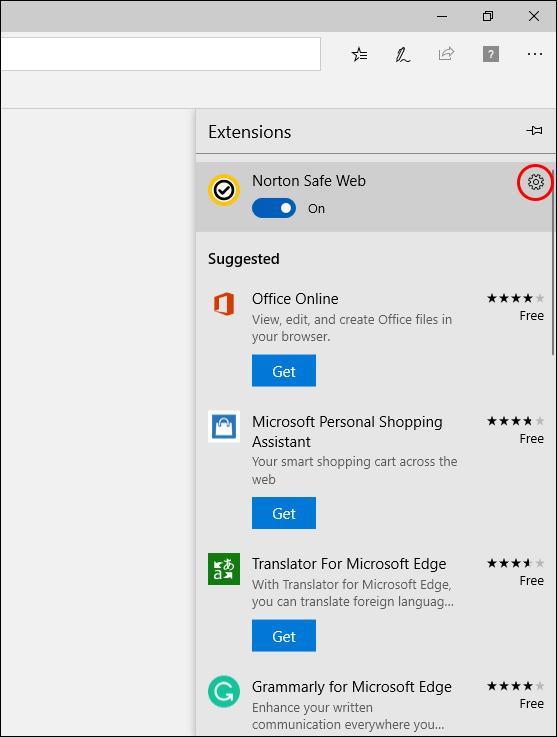Click the Translator For Microsoft Edge title

[x=349, y=564]
